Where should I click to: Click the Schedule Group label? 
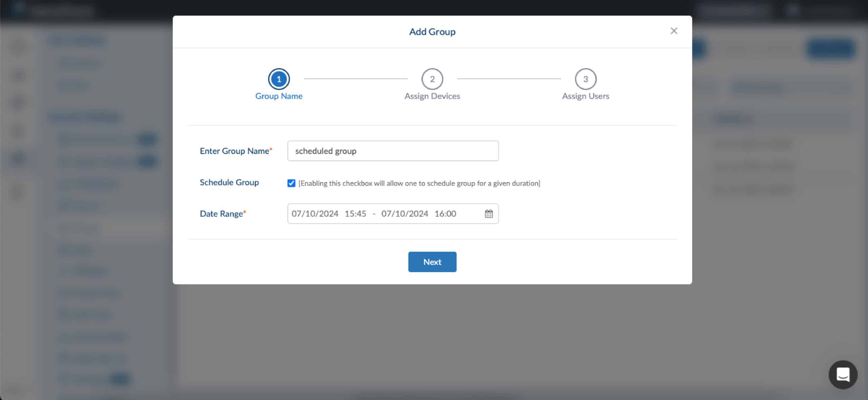pos(229,183)
